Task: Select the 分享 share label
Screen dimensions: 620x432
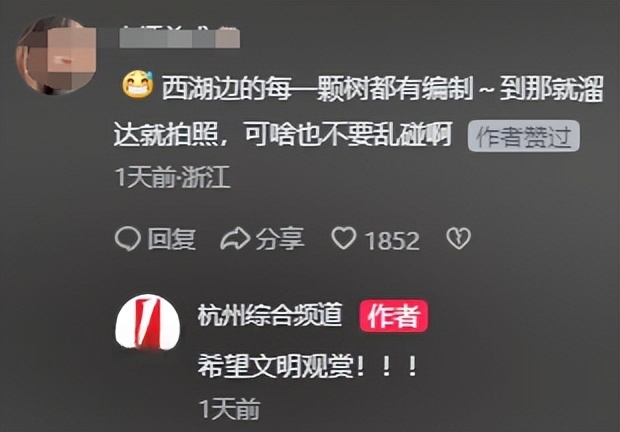Action: (x=280, y=239)
